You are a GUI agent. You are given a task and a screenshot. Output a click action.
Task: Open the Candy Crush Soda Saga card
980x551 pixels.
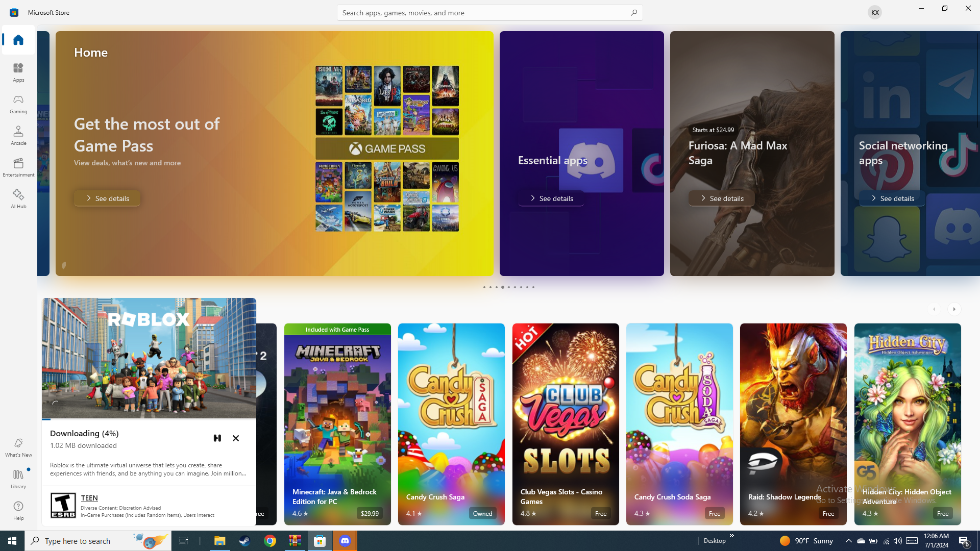coord(679,424)
